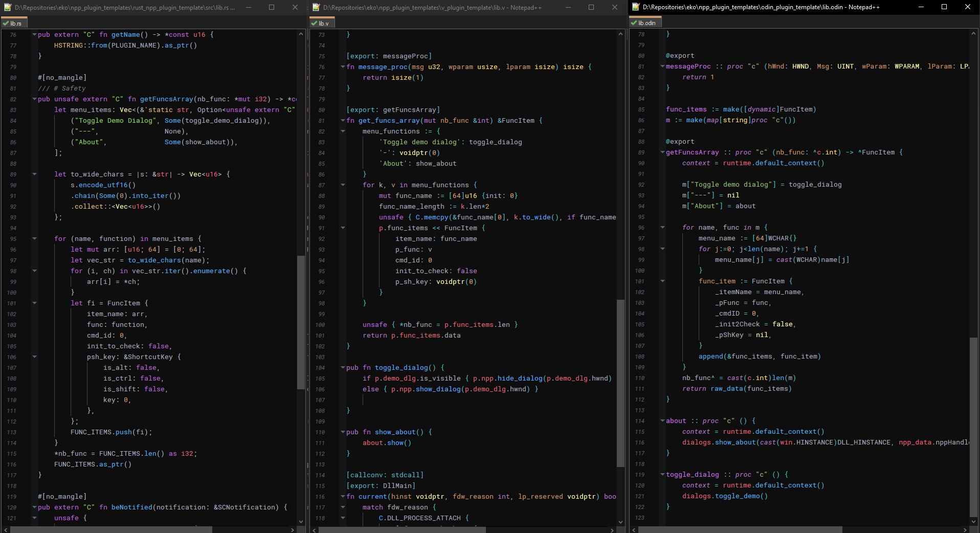The image size is (980, 533).
Task: Collapse to_wide_chars closure fold at line 89 in lib.rs
Action: coord(34,174)
